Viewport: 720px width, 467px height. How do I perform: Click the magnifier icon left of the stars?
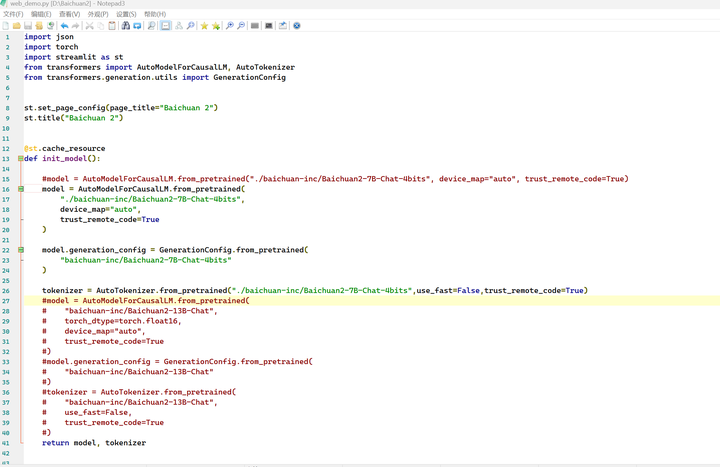[x=190, y=26]
